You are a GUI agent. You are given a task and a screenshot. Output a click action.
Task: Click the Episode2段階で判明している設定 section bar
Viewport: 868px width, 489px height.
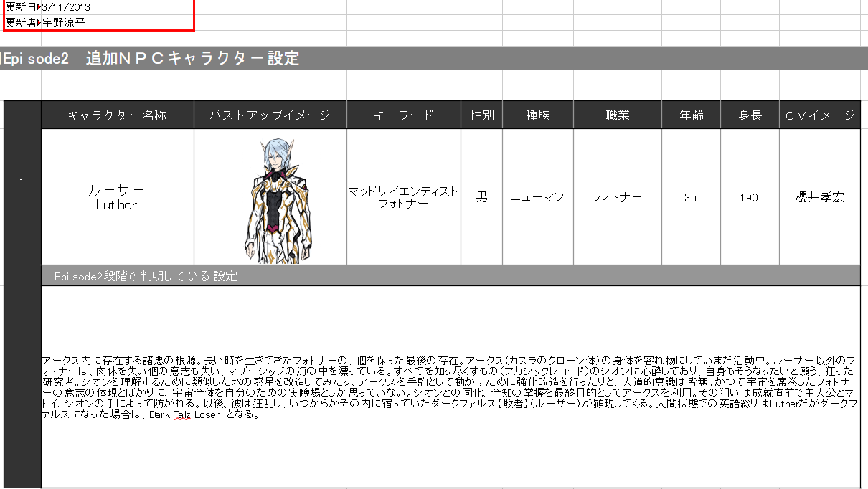[x=450, y=275]
